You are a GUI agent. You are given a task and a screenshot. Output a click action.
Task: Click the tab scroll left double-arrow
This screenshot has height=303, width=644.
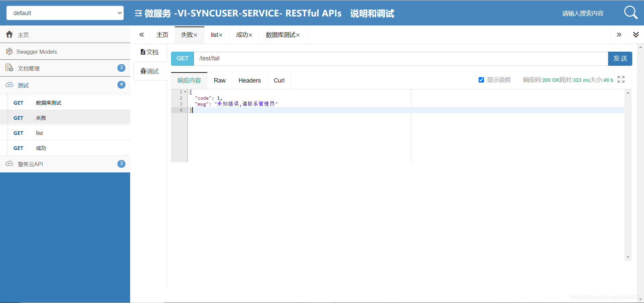[x=142, y=35]
